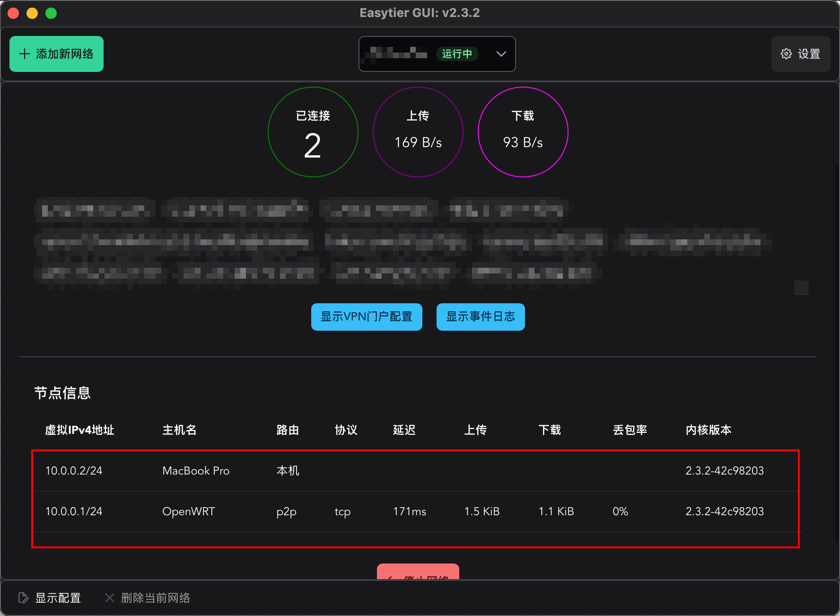Open VPN portal config via 显示VPN门户配置
The image size is (840, 616).
[x=367, y=317]
